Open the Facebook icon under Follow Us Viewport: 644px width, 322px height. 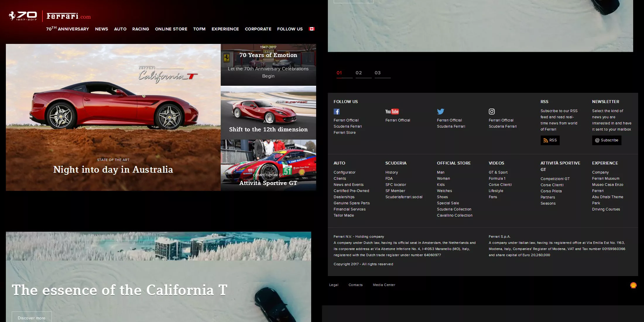click(x=337, y=112)
